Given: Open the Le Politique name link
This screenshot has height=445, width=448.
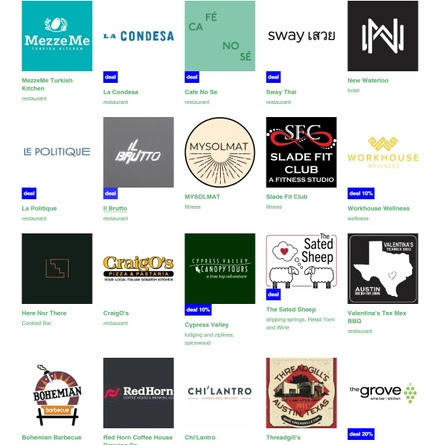Looking at the screenshot, I should [39, 208].
